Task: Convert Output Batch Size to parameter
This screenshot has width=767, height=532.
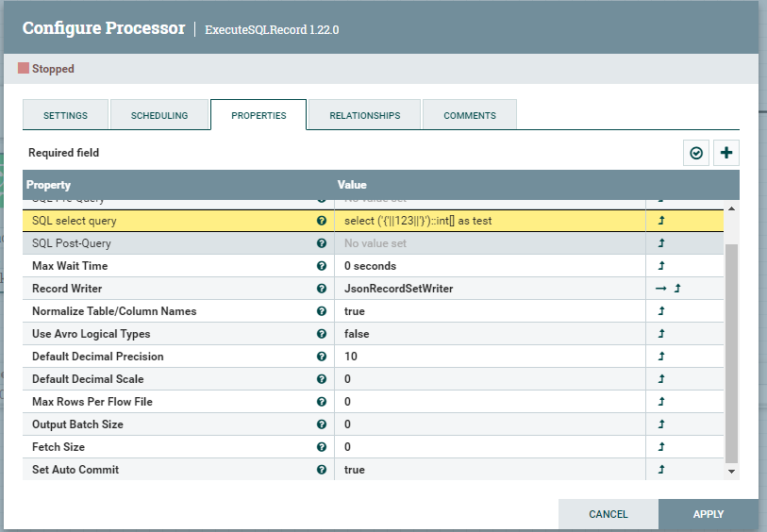Action: click(x=661, y=424)
